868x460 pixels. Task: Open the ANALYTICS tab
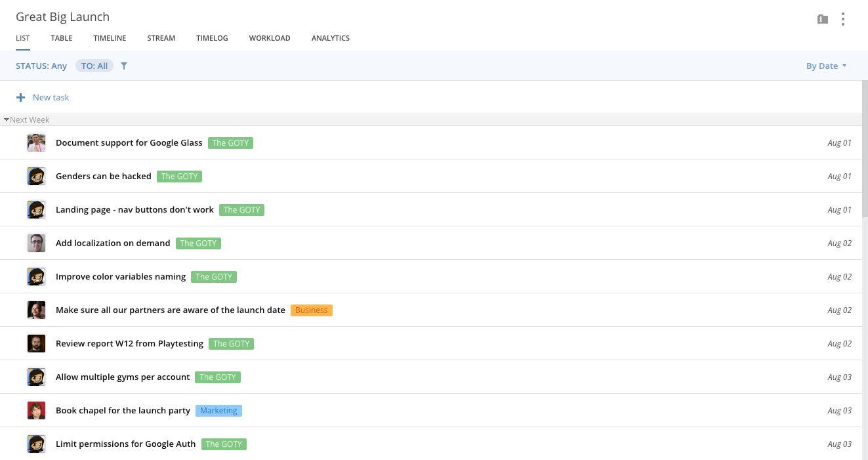pos(331,38)
